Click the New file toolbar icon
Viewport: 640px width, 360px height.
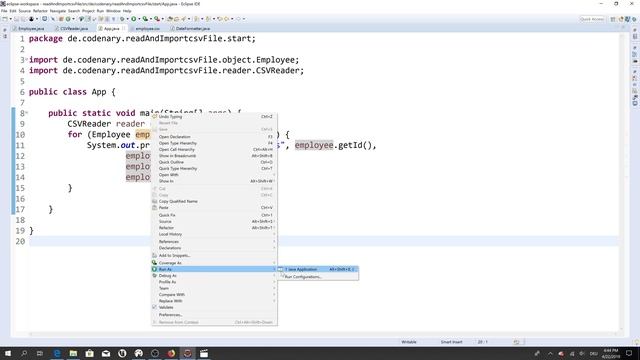(5, 19)
